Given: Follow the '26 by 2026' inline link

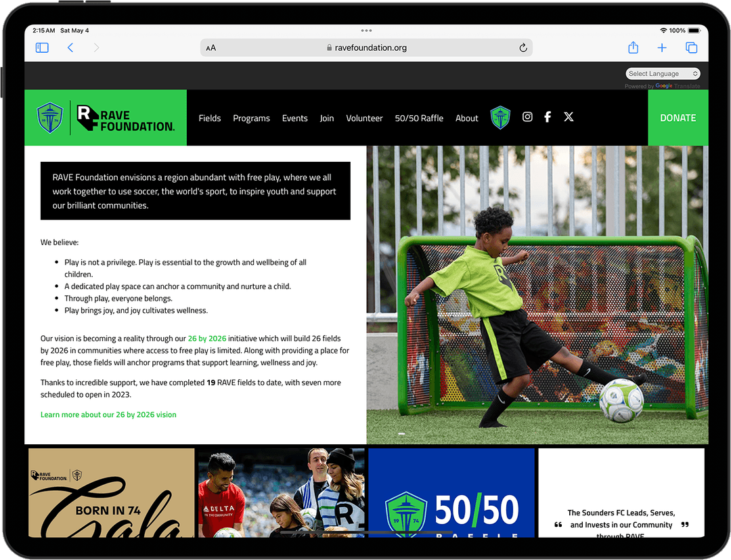Looking at the screenshot, I should point(207,339).
